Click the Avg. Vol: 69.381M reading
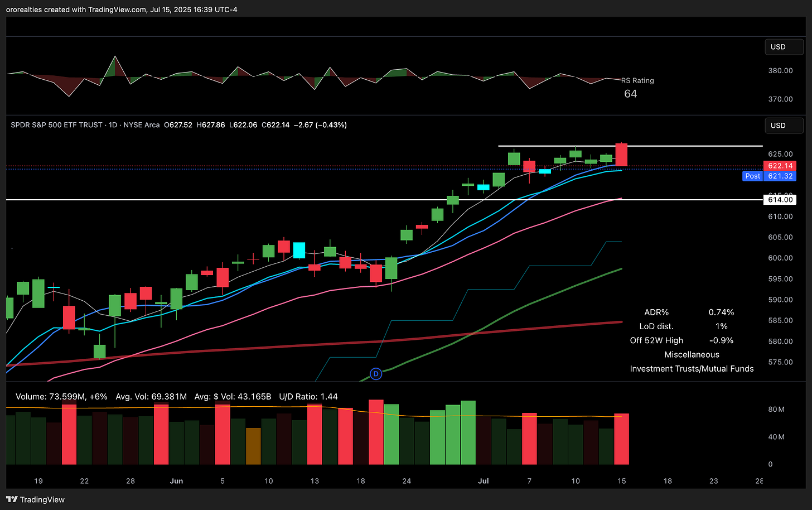This screenshot has width=812, height=510. coord(151,396)
